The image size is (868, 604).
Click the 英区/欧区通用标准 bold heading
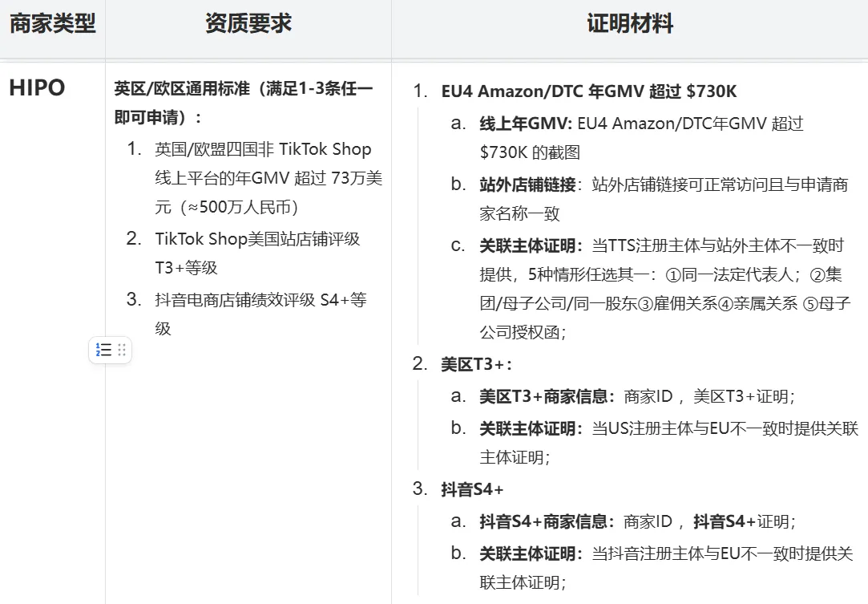click(x=244, y=103)
